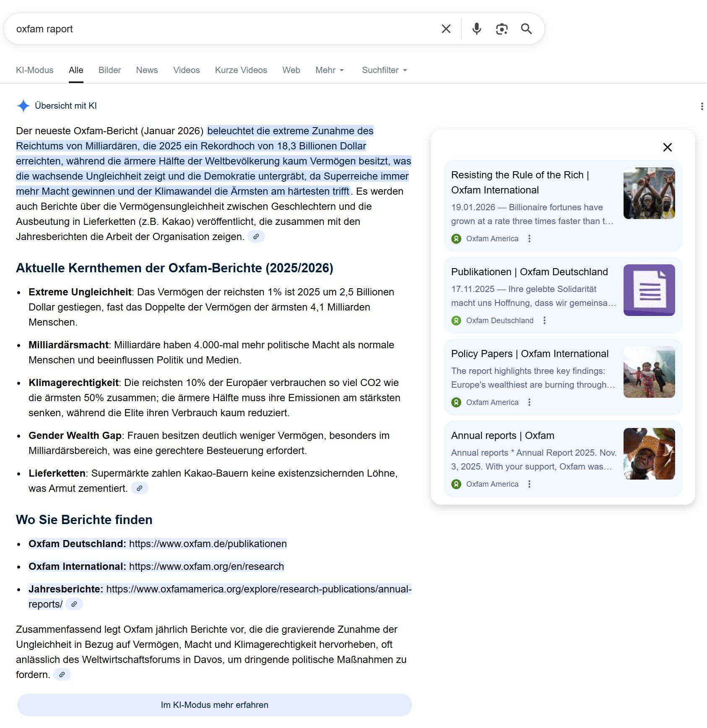Screen dimensions: 707x728
Task: Start voice search with microphone icon
Action: (x=476, y=29)
